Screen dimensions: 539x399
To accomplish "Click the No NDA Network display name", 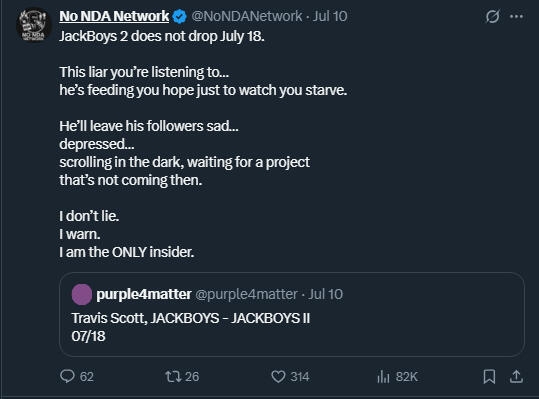I will click(x=114, y=16).
